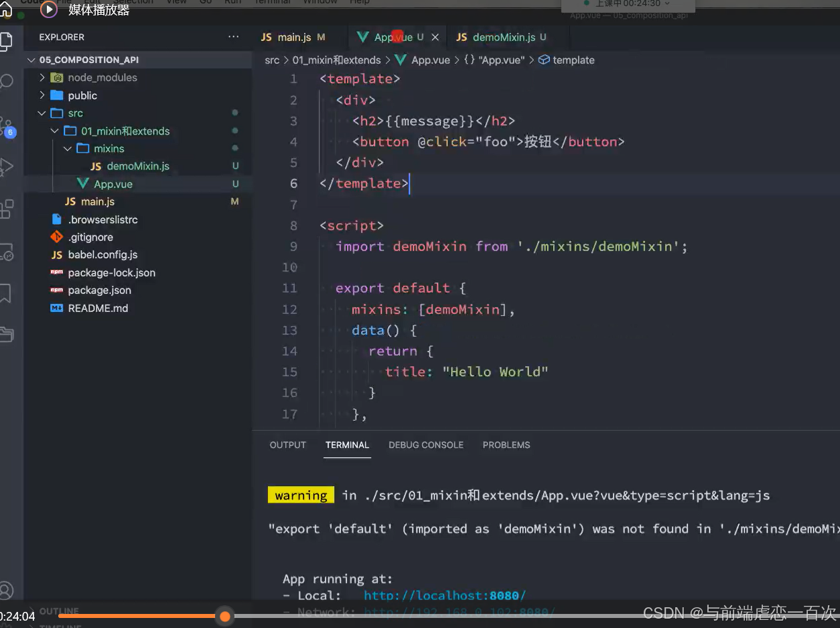Click the {} "App.vue" breadcrumb
Viewport: 840px width, 628px height.
pyautogui.click(x=494, y=60)
